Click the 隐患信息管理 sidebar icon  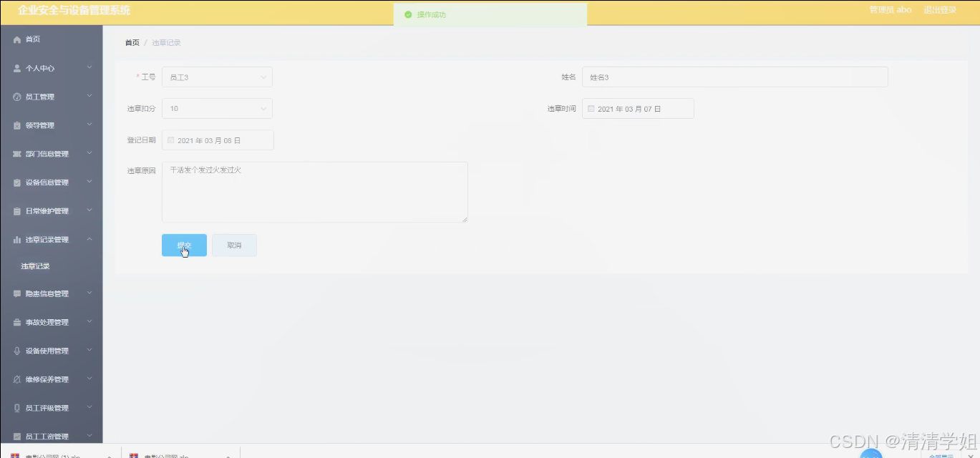17,293
